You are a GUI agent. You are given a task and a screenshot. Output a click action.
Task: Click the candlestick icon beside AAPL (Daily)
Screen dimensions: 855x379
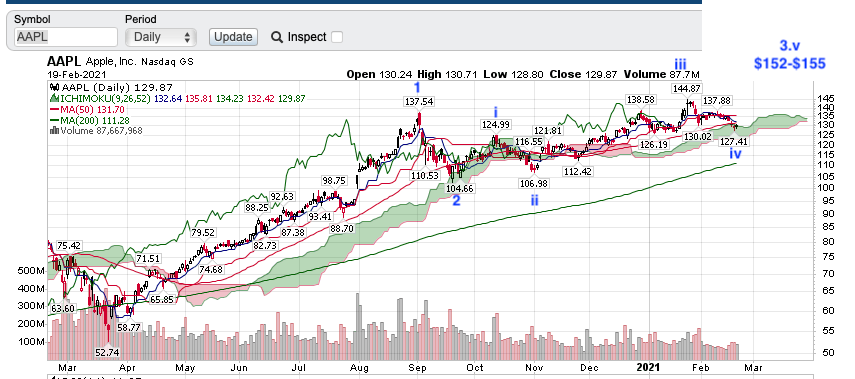55,87
